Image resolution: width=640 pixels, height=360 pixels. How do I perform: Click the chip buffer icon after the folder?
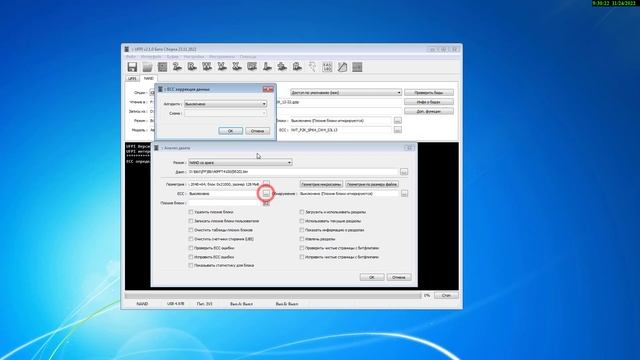point(162,67)
